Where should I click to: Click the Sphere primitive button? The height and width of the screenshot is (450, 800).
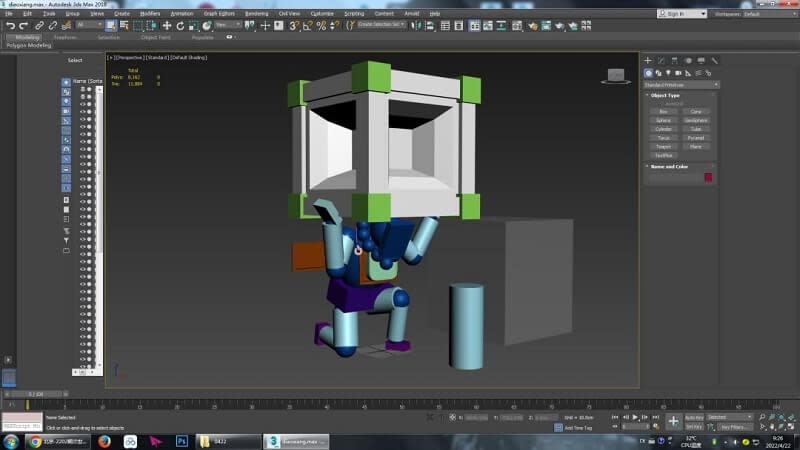(x=662, y=120)
